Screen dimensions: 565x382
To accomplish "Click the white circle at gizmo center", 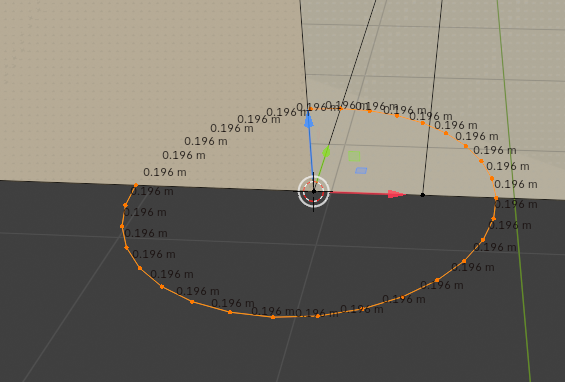I will point(313,192).
